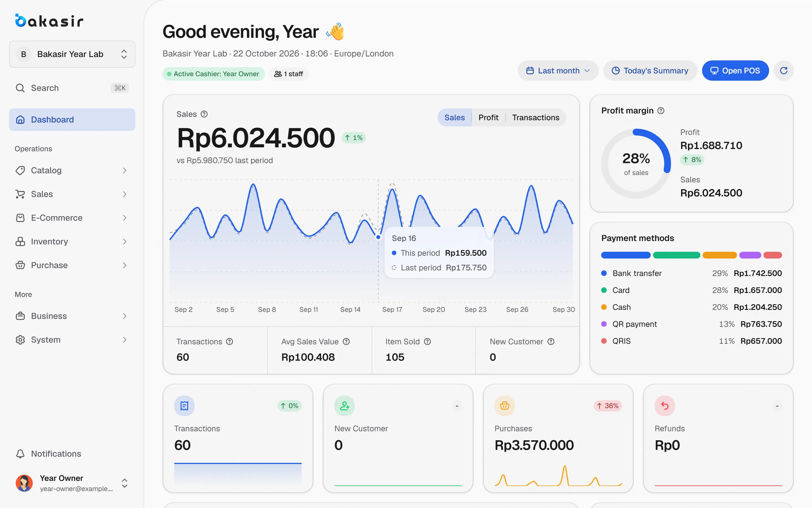Click the Refunds card undo-arrow icon
Image resolution: width=812 pixels, height=508 pixels.
pyautogui.click(x=665, y=406)
